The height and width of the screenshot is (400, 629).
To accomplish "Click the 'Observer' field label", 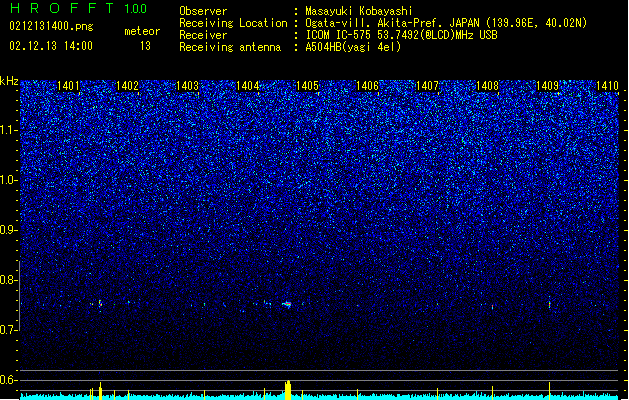I will (203, 11).
